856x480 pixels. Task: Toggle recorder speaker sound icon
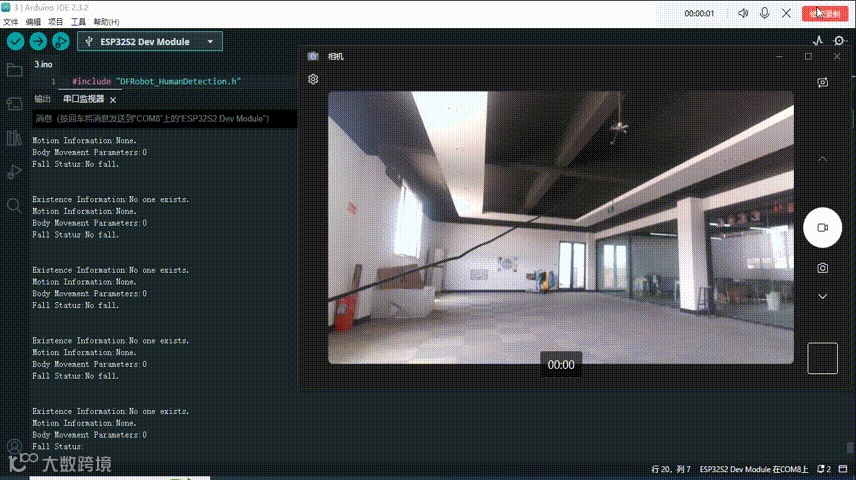click(x=743, y=13)
